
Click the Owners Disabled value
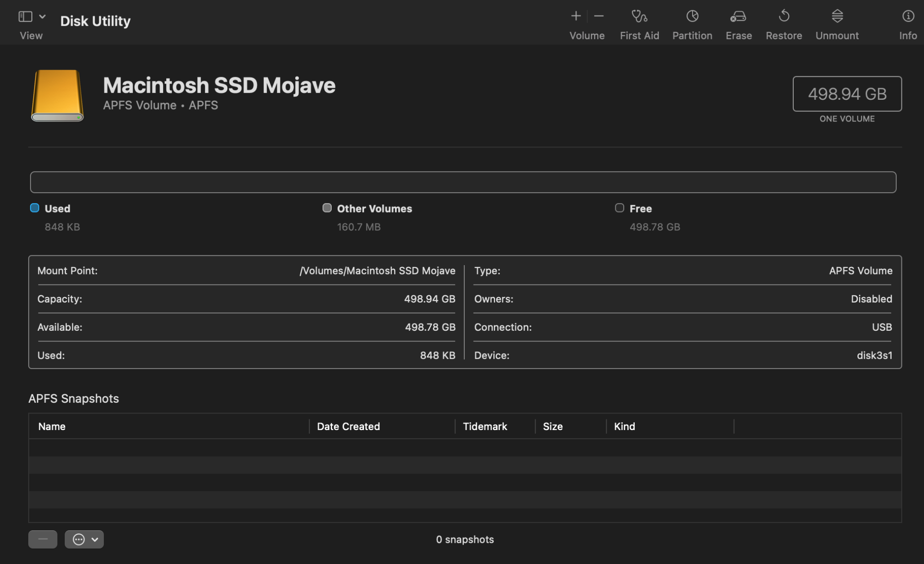871,299
